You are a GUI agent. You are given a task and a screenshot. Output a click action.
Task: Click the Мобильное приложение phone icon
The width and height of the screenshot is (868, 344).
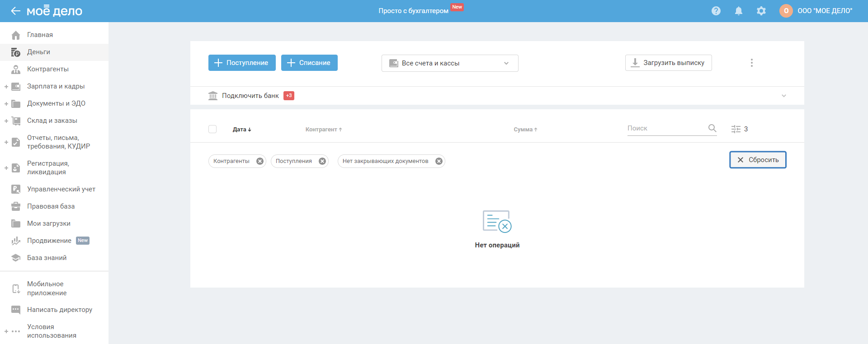click(16, 288)
